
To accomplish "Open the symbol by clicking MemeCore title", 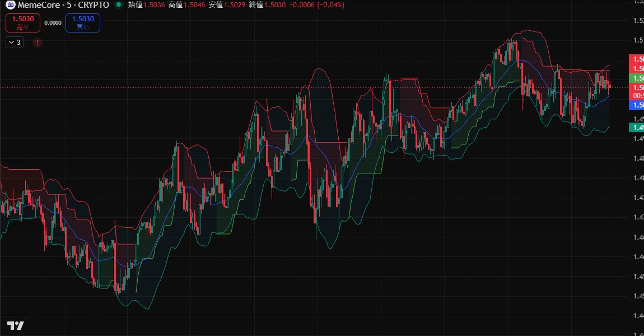I will point(39,5).
